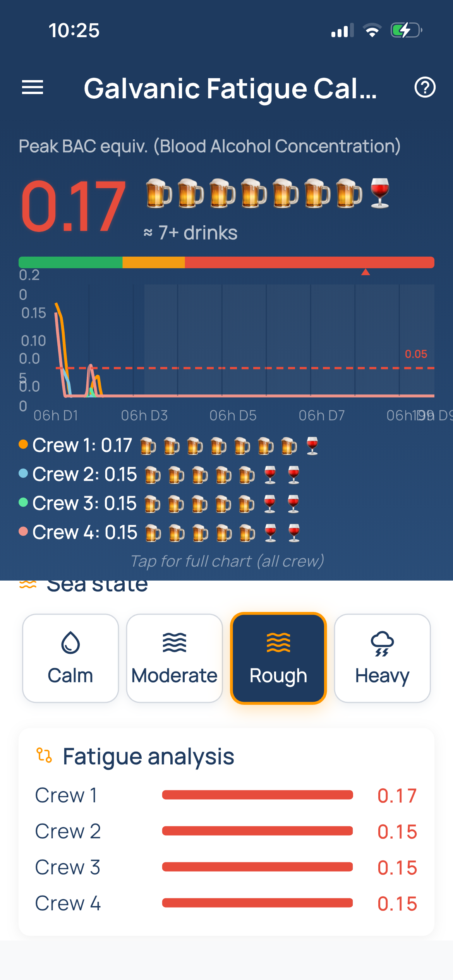Tap the water drop icon on Calm

click(70, 642)
